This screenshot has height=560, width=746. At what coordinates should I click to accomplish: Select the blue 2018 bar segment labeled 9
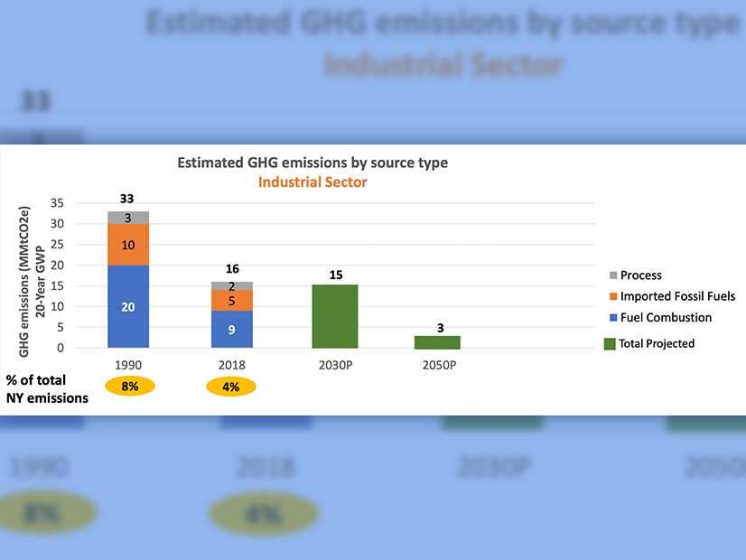[x=232, y=329]
